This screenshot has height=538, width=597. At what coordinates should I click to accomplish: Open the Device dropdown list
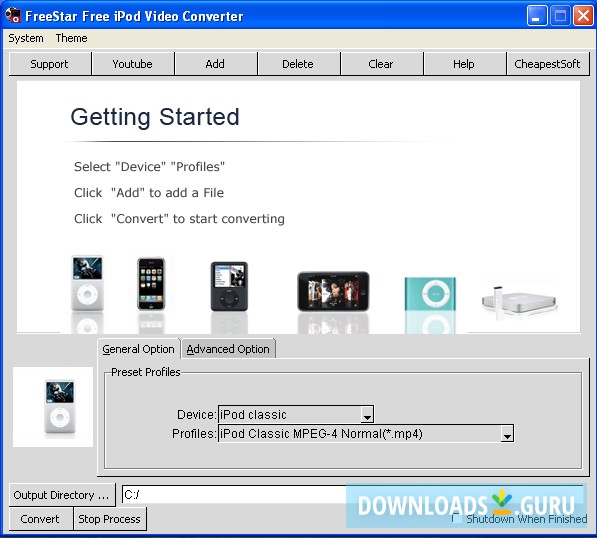click(x=367, y=415)
